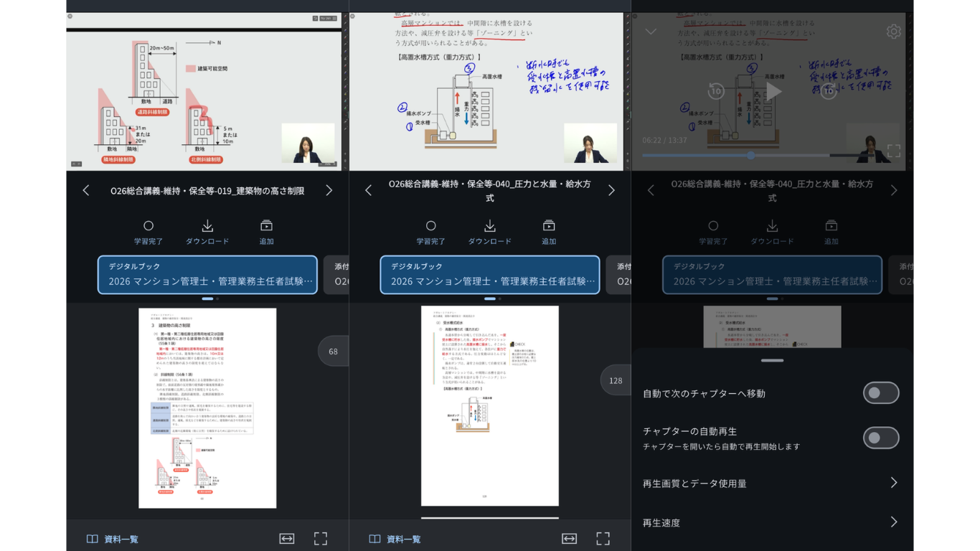Tap 学習完了 circle in middle 040 panel
Image resolution: width=980 pixels, height=551 pixels.
click(430, 232)
